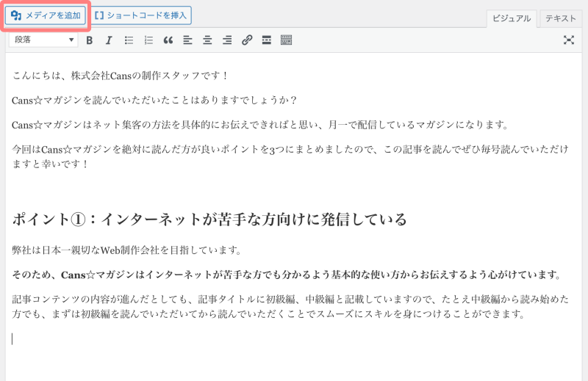The image size is (588, 381).
Task: Toggle the extra toolbar row
Action: (x=287, y=40)
